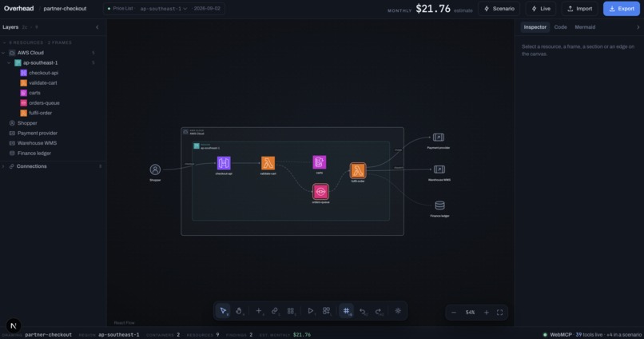Click the 2026-09-02 price list date
The width and height of the screenshot is (644, 339).
pyautogui.click(x=207, y=9)
